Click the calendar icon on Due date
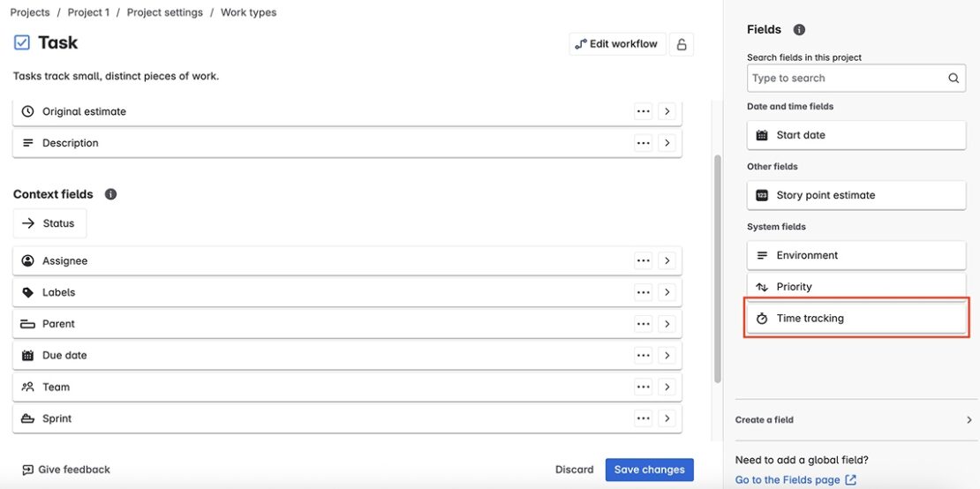 coord(27,356)
